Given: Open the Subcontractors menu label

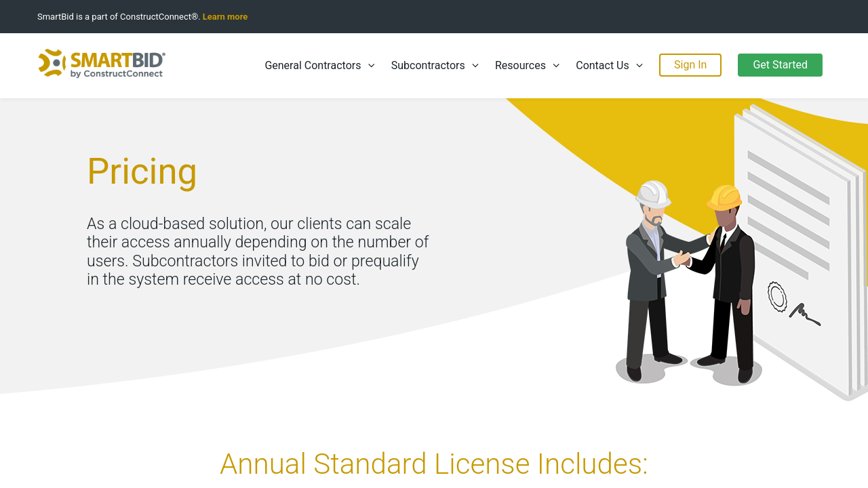Looking at the screenshot, I should 428,66.
